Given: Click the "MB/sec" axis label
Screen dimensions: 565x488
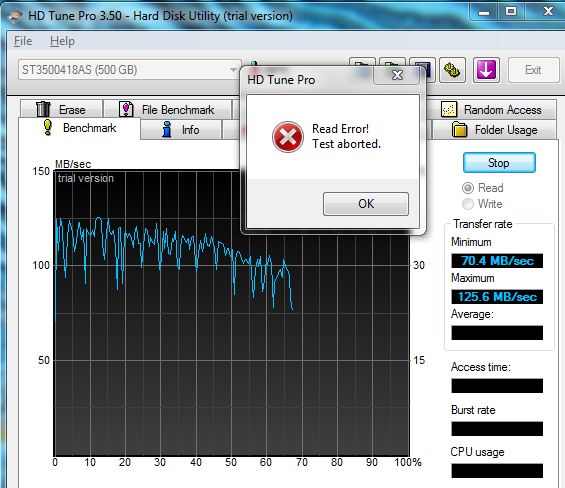Looking at the screenshot, I should click(x=73, y=164).
